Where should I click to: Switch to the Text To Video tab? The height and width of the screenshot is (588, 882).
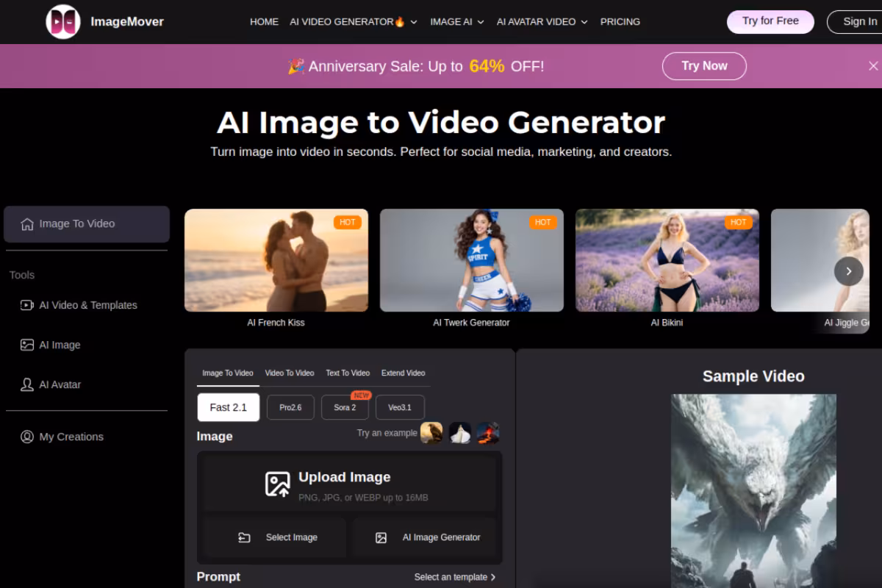[348, 373]
